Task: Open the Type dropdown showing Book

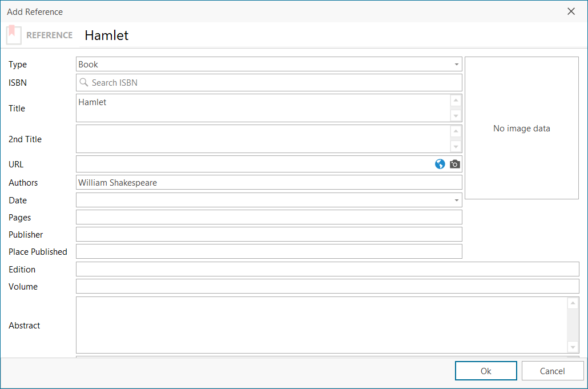Action: coord(456,65)
